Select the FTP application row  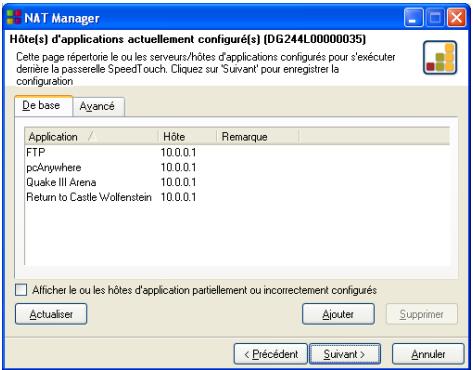[x=237, y=152]
